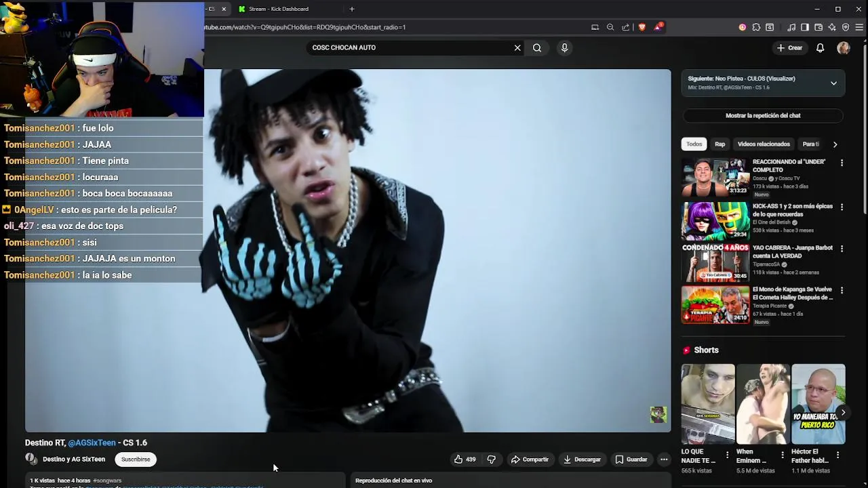The height and width of the screenshot is (488, 868).
Task: Open Brave Leo AI sparkle icon
Action: click(832, 27)
